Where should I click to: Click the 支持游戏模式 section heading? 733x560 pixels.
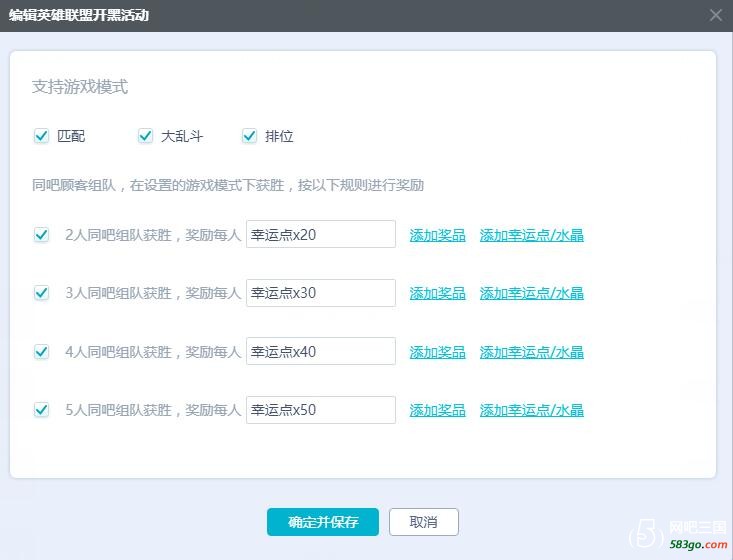pyautogui.click(x=80, y=86)
